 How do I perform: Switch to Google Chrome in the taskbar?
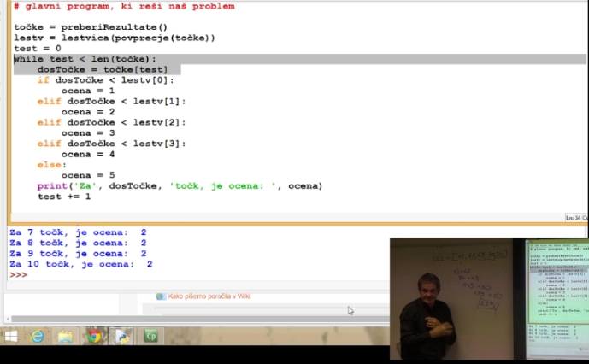tap(93, 336)
